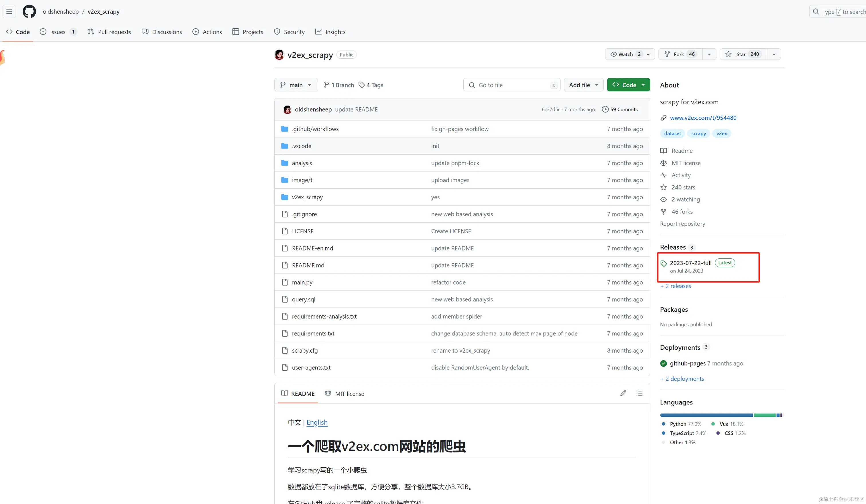Screen dimensions: 866x504
Task: Open the .vscode folder
Action: click(x=301, y=146)
